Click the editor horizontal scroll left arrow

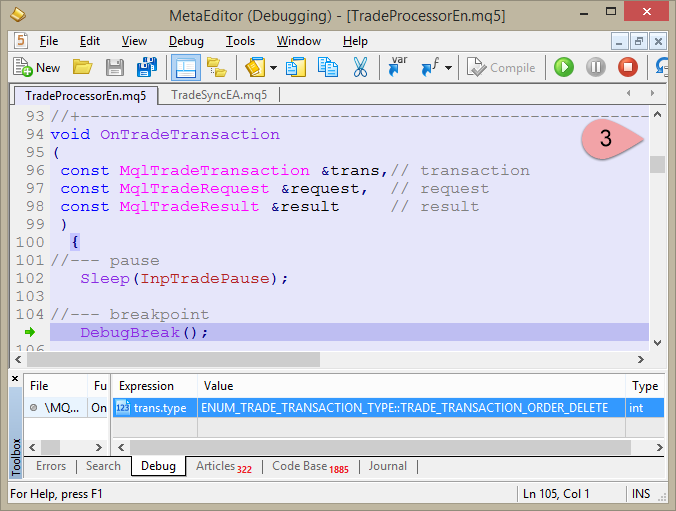tap(18, 359)
